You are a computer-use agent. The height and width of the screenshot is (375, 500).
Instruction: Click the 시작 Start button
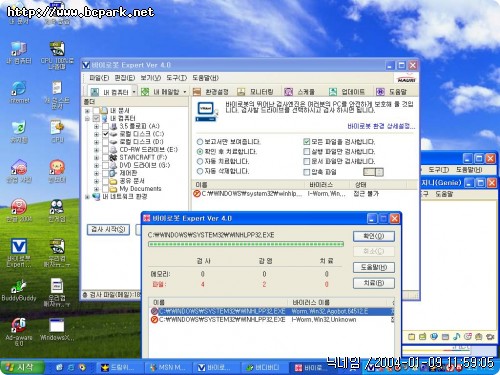pyautogui.click(x=22, y=367)
